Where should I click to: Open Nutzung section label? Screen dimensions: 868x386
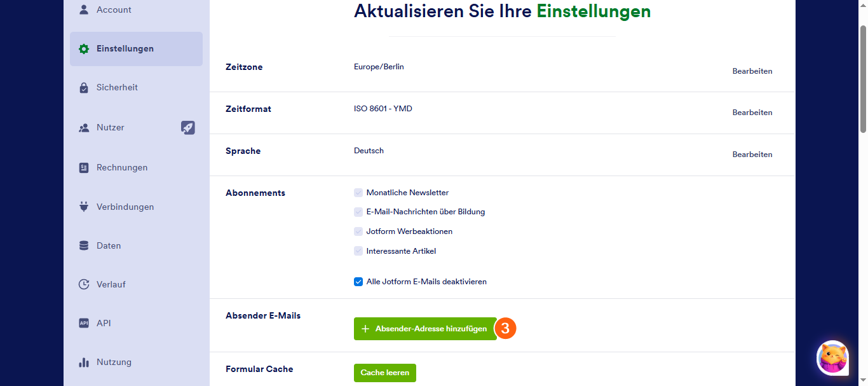pyautogui.click(x=114, y=362)
